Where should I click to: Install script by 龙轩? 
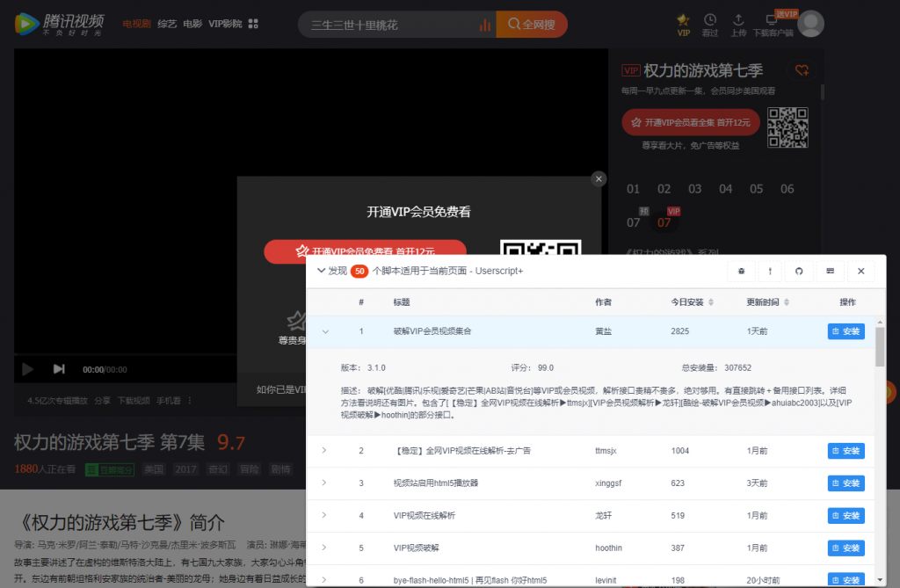[x=846, y=515]
